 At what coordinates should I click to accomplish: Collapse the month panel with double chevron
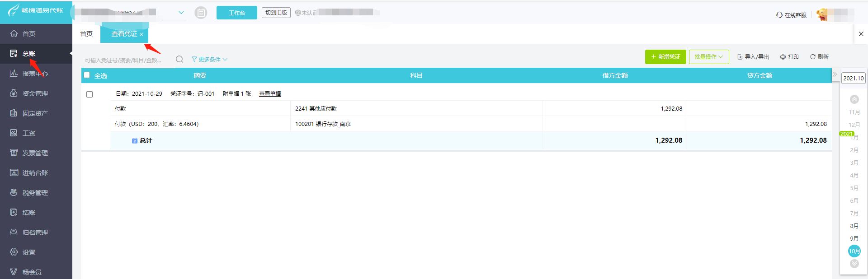pos(835,74)
